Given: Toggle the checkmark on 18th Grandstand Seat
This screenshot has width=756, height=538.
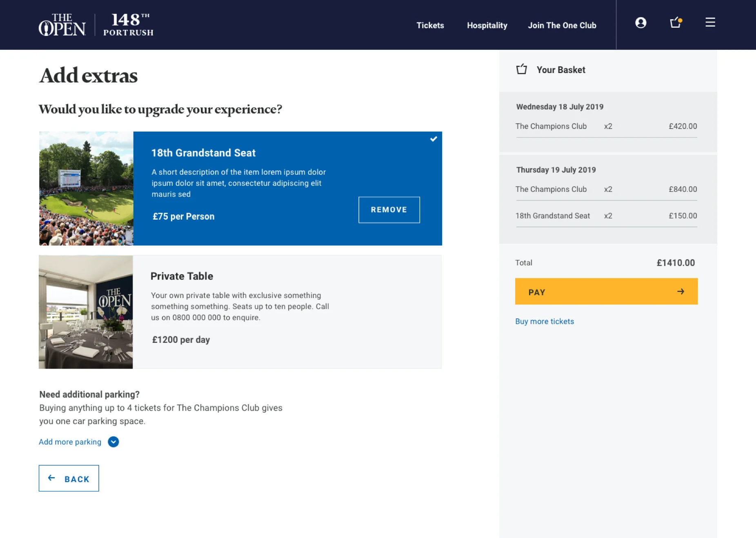Looking at the screenshot, I should (434, 139).
